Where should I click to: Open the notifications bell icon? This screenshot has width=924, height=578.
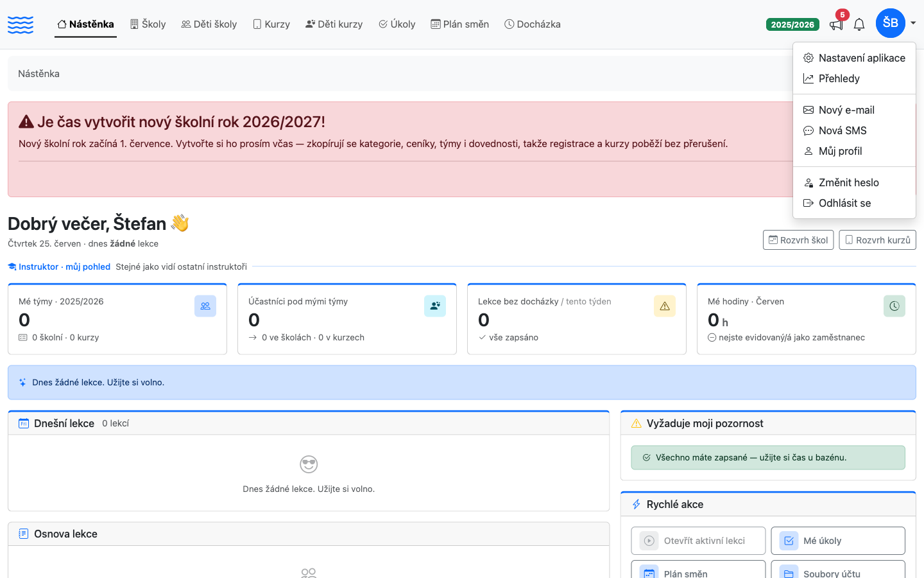(859, 24)
